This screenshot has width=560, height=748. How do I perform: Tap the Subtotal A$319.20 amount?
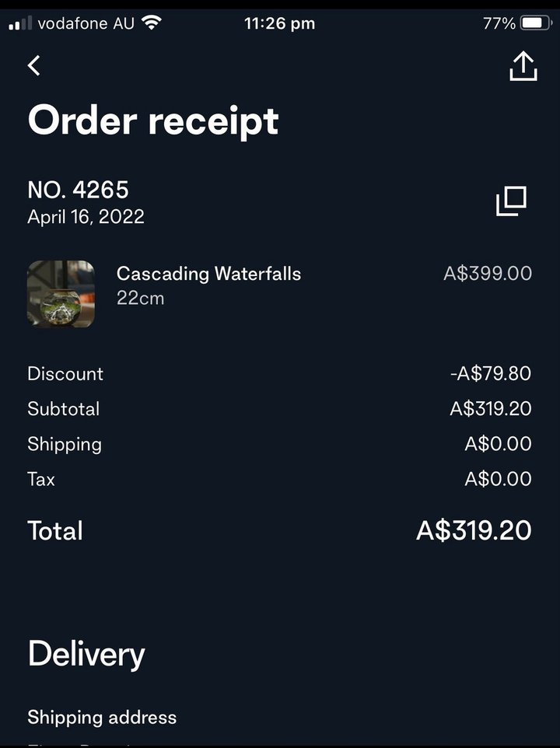[x=490, y=409]
